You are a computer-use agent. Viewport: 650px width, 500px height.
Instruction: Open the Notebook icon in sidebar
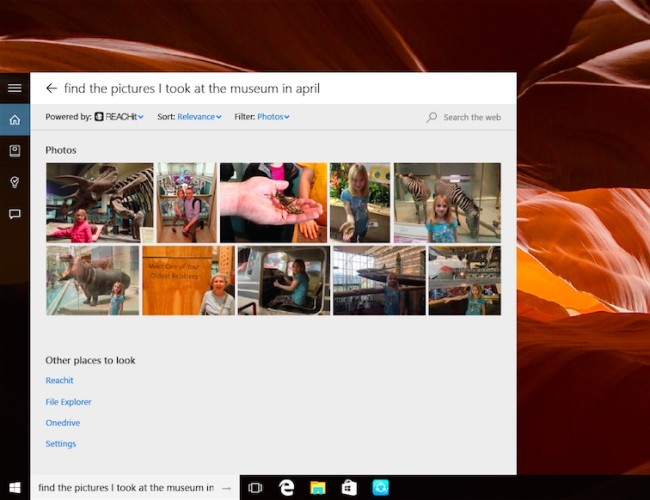click(x=14, y=151)
